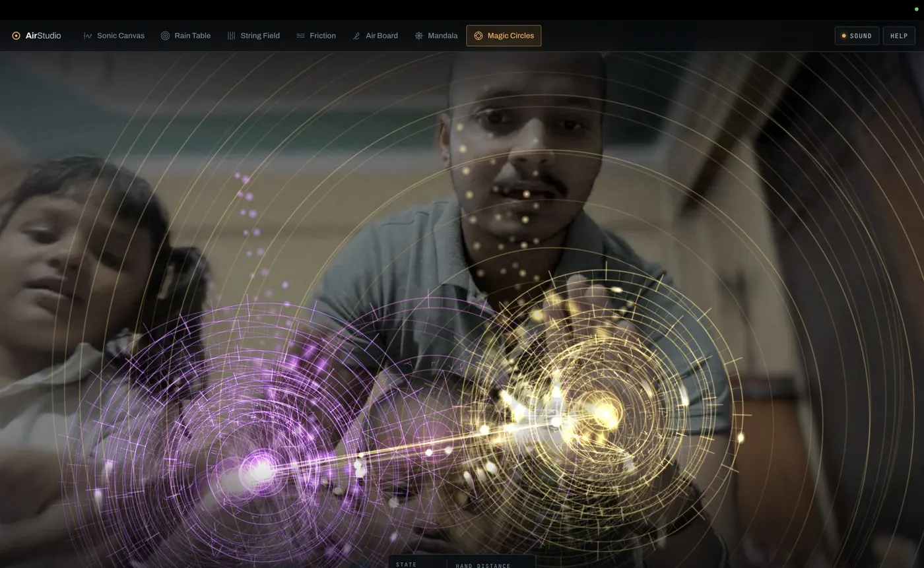Open the Air Board tab

tap(375, 36)
